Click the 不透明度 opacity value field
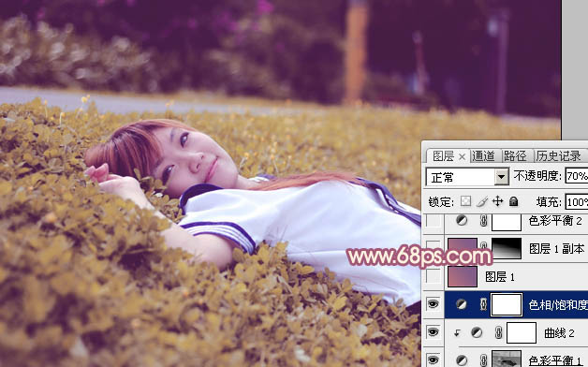 pos(577,176)
